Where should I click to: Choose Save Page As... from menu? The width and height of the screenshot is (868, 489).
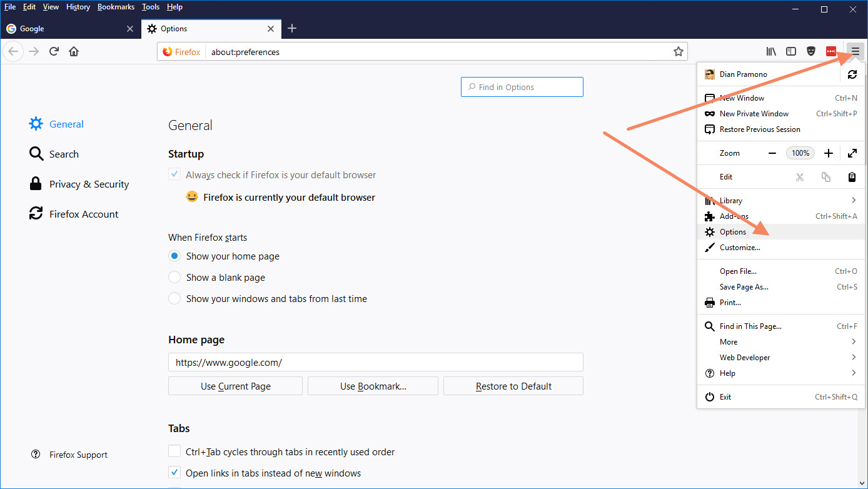coord(781,287)
